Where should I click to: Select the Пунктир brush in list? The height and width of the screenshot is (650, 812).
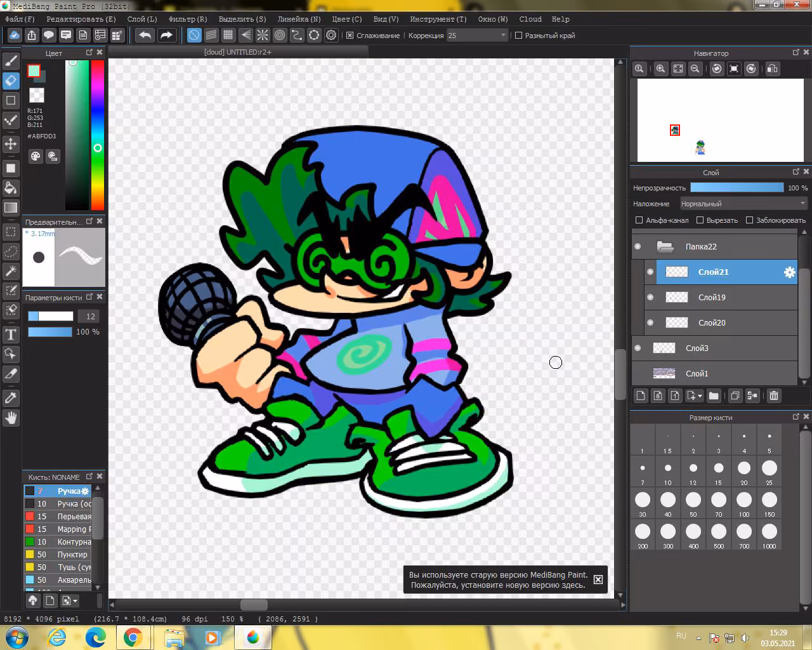click(58, 555)
